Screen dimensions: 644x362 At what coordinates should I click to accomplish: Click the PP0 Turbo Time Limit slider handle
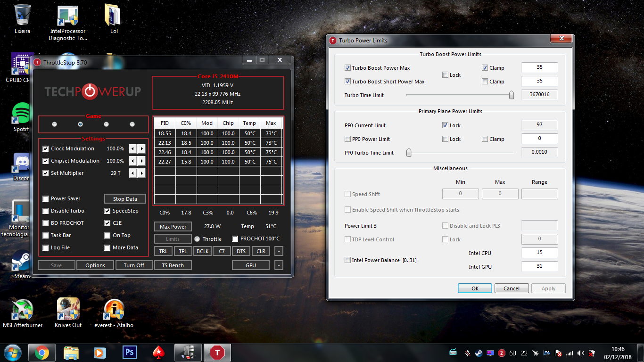(409, 153)
